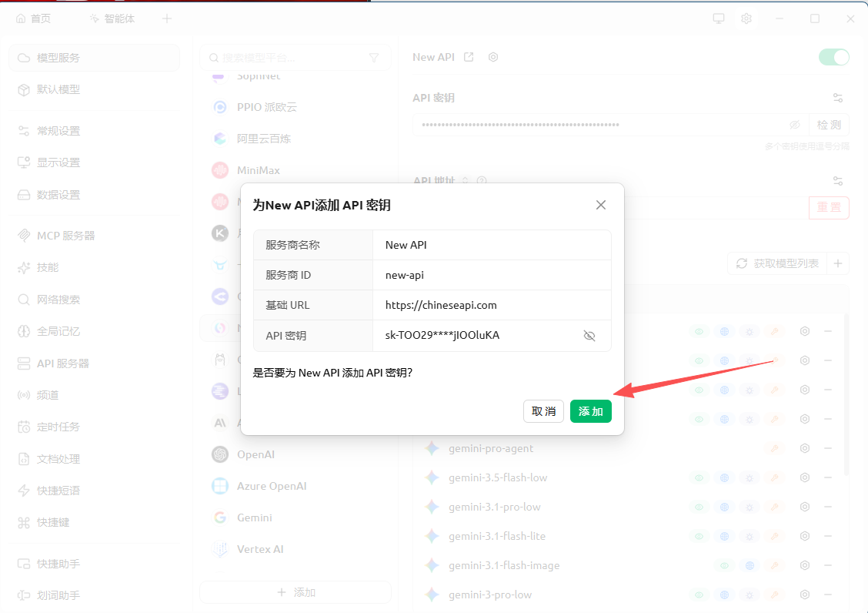The height and width of the screenshot is (613, 868).
Task: Open settings for gemini-3.1-flash-image model
Action: [x=805, y=565]
